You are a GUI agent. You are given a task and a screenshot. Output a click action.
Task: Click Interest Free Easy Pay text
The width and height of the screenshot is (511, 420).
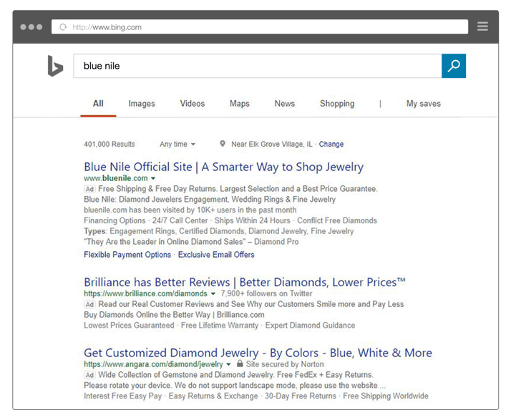click(x=122, y=396)
